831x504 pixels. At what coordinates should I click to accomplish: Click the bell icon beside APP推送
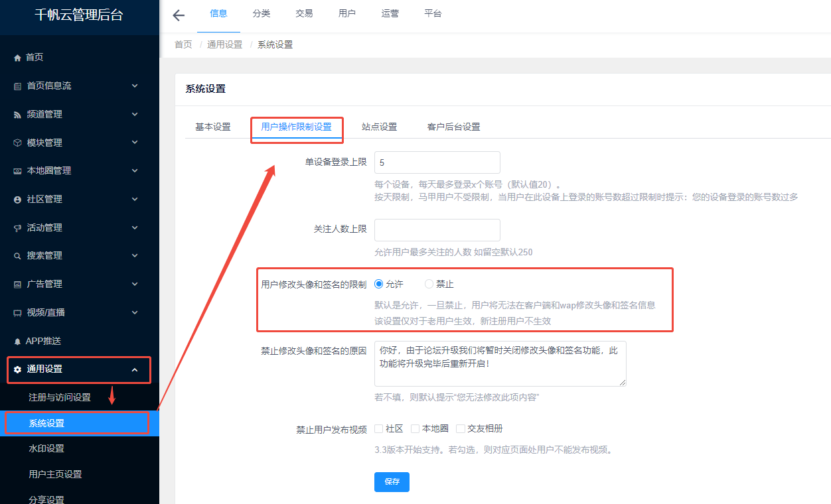pos(17,342)
